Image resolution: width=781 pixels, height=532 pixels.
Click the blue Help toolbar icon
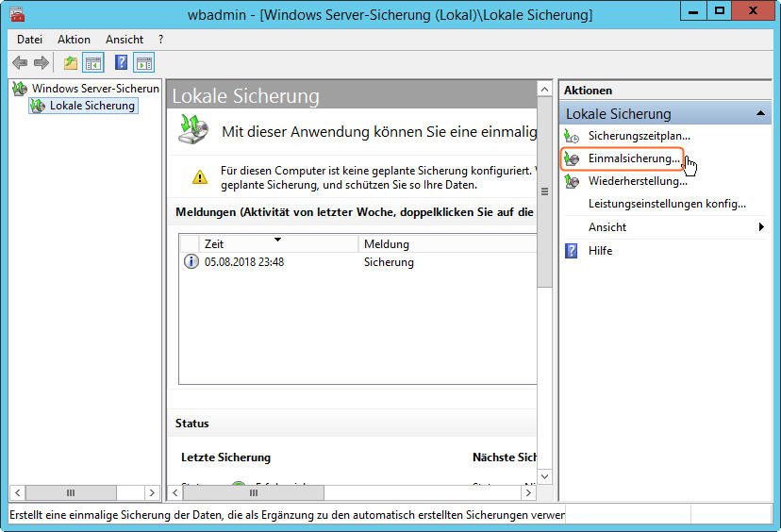tap(121, 63)
